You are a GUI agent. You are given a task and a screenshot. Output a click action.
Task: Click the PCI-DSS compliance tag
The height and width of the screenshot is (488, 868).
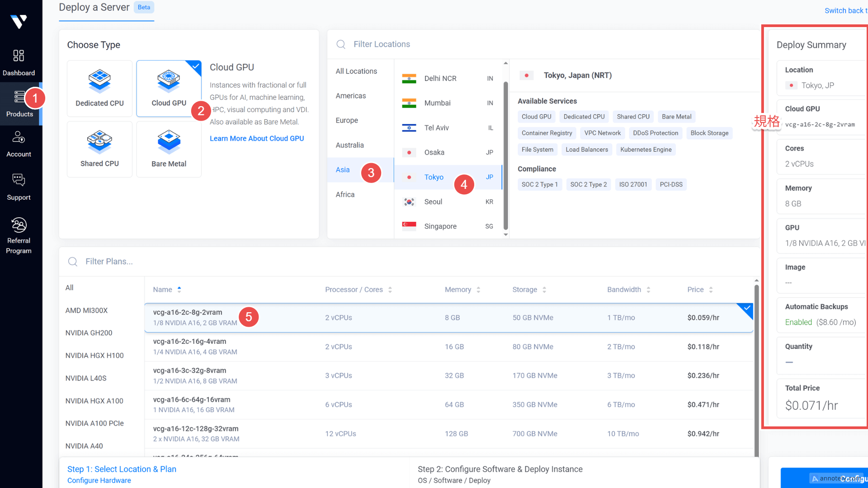tap(671, 184)
